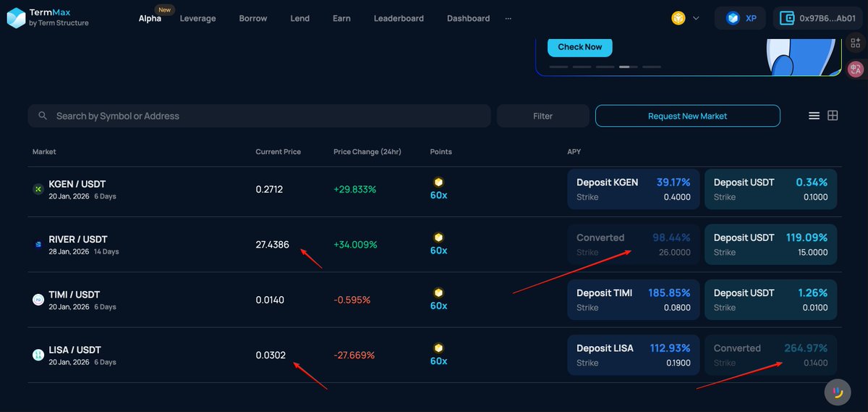Screen dimensions: 868x412
Task: Open the Filter button
Action: pyautogui.click(x=542, y=116)
